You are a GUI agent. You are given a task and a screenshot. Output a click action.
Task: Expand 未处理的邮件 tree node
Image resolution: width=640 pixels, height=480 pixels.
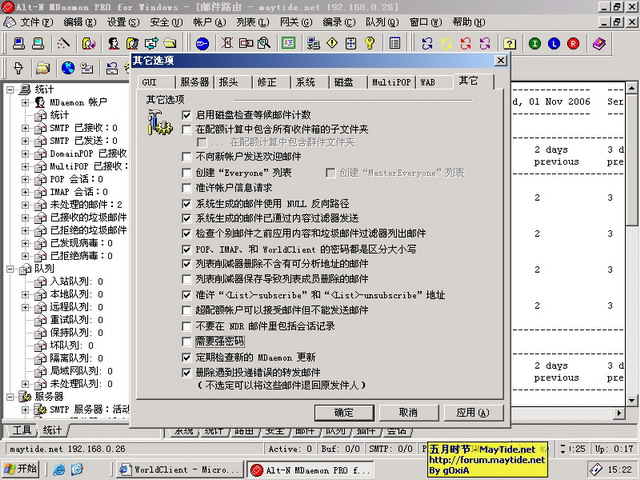click(25, 205)
